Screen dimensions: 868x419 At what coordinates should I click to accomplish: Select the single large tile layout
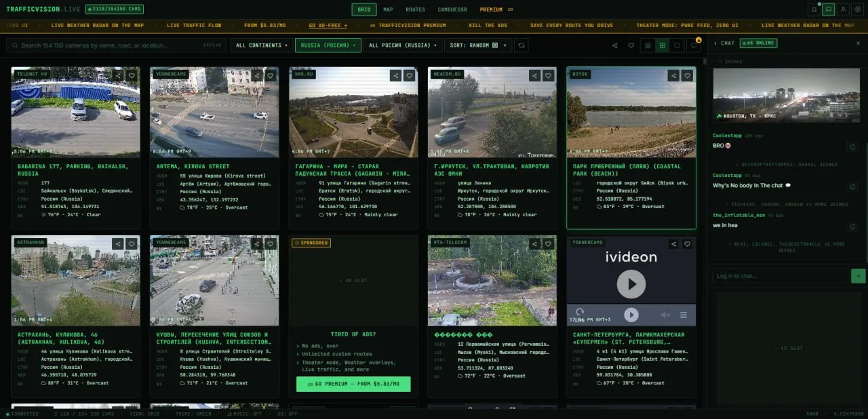677,45
